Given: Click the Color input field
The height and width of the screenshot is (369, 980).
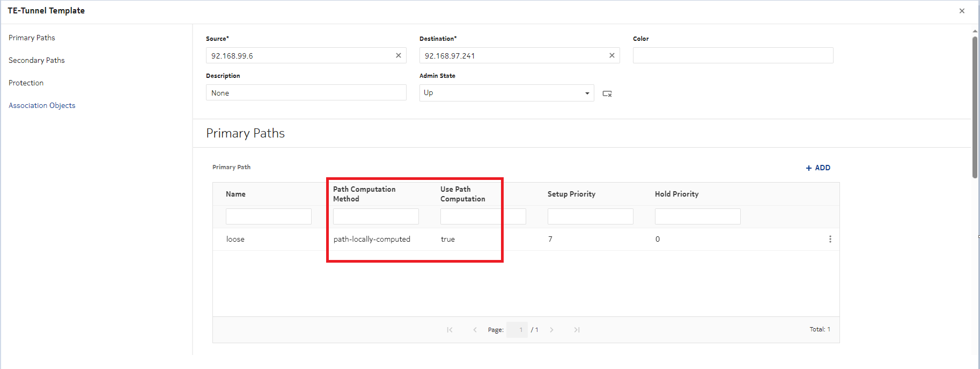Looking at the screenshot, I should pyautogui.click(x=732, y=55).
